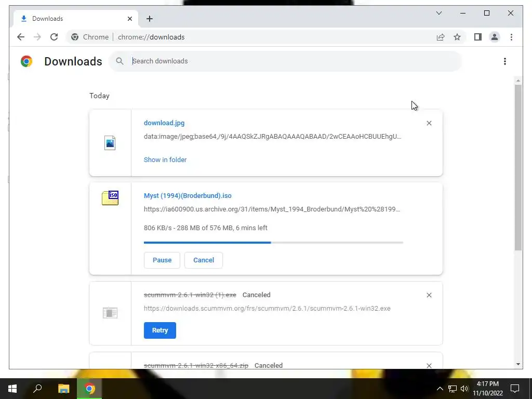Open the Downloads page more actions menu
This screenshot has width=532, height=399.
click(505, 61)
